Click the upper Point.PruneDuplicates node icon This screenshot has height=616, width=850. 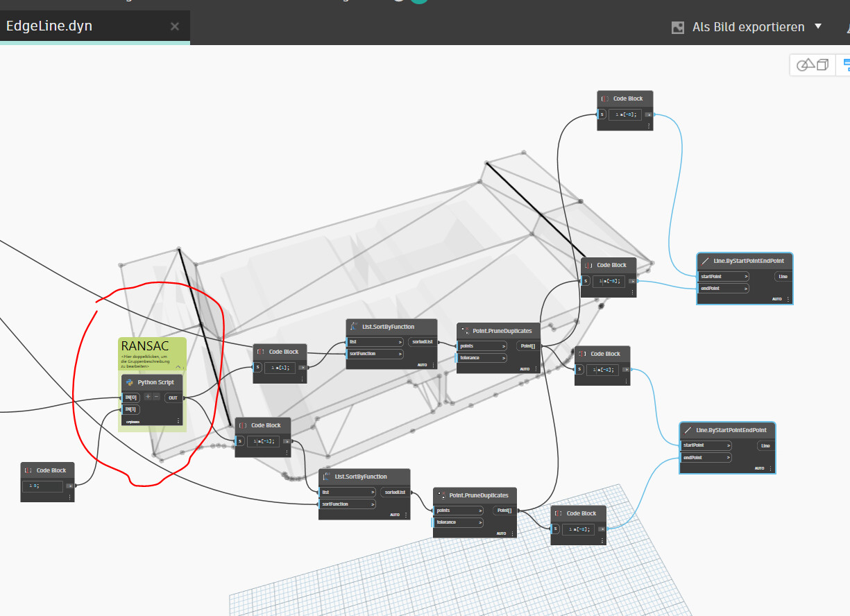coord(465,331)
